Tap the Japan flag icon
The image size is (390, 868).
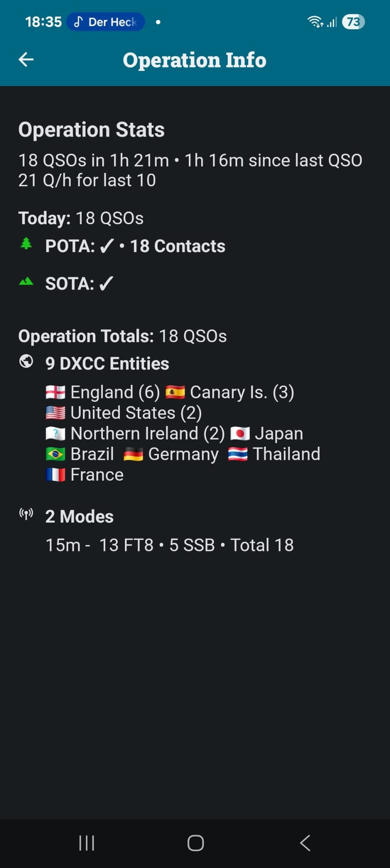pyautogui.click(x=240, y=434)
